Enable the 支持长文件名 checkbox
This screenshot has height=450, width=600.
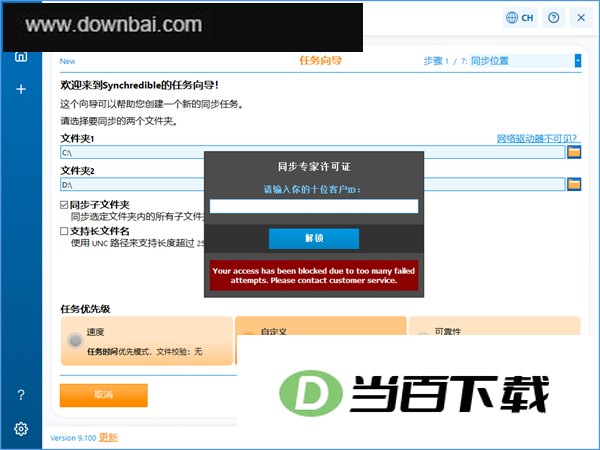point(64,231)
